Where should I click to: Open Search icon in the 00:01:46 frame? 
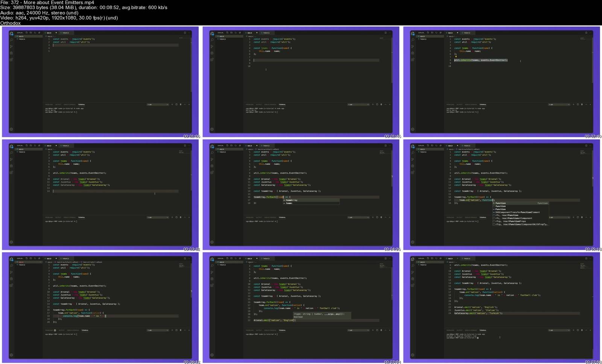[x=212, y=40]
